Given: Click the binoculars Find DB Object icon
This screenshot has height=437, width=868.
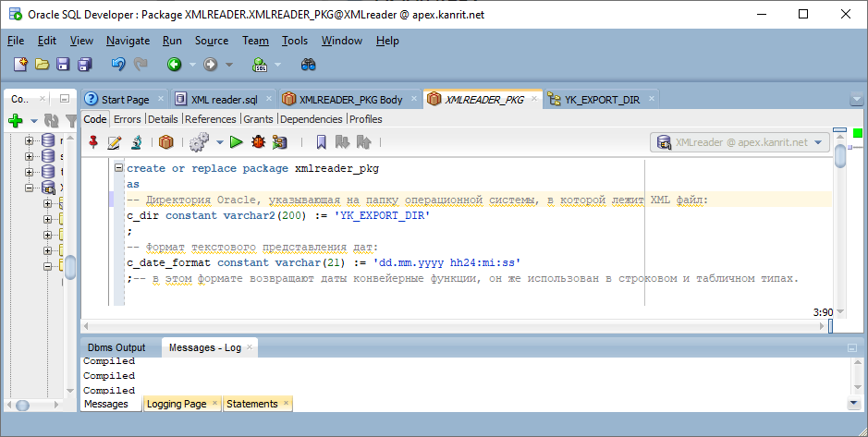Looking at the screenshot, I should [309, 65].
